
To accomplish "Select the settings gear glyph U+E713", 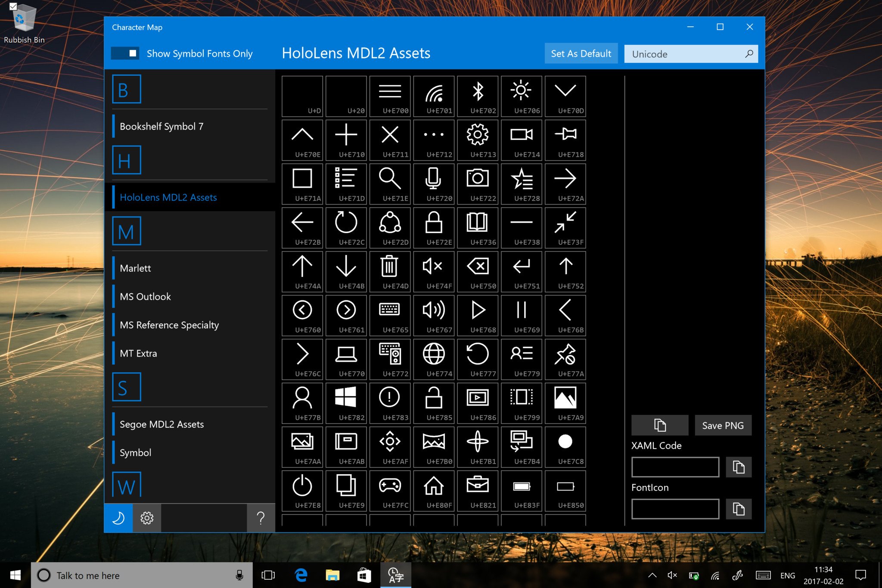I will click(478, 140).
